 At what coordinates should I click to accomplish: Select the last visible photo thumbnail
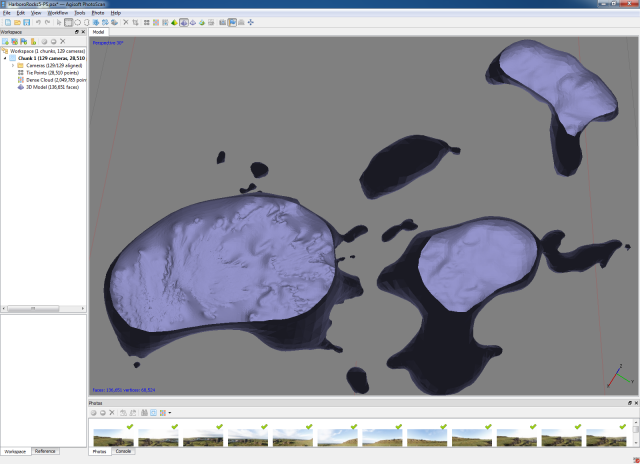(606, 435)
